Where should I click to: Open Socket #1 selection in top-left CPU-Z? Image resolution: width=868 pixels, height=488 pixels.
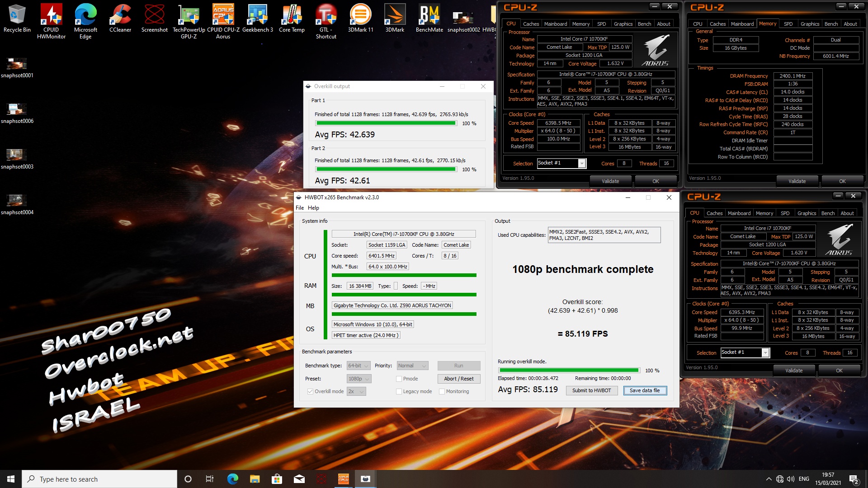(x=561, y=163)
